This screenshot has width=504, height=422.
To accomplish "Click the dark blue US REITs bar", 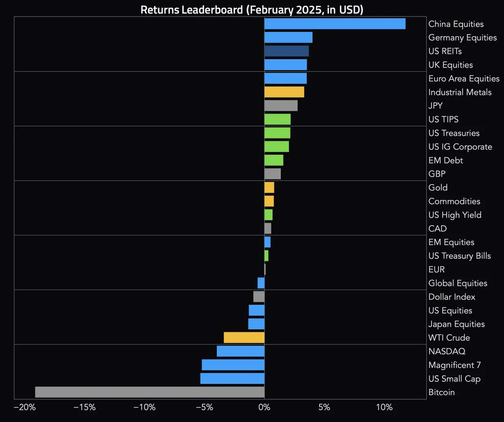I will [x=286, y=51].
